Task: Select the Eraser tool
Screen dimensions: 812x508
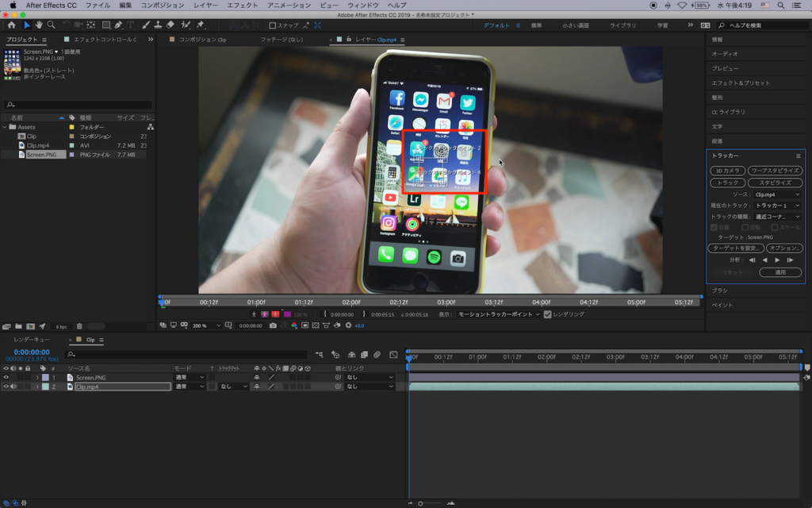Action: (170, 25)
